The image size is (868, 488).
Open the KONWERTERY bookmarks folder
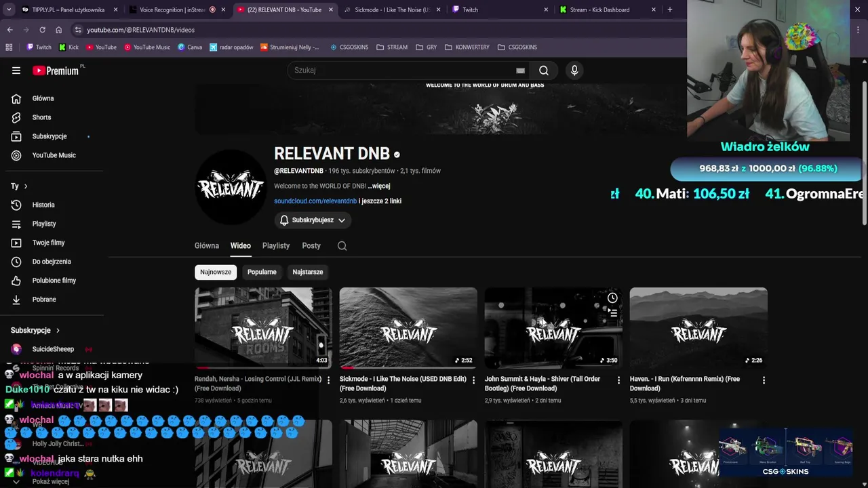pyautogui.click(x=467, y=47)
